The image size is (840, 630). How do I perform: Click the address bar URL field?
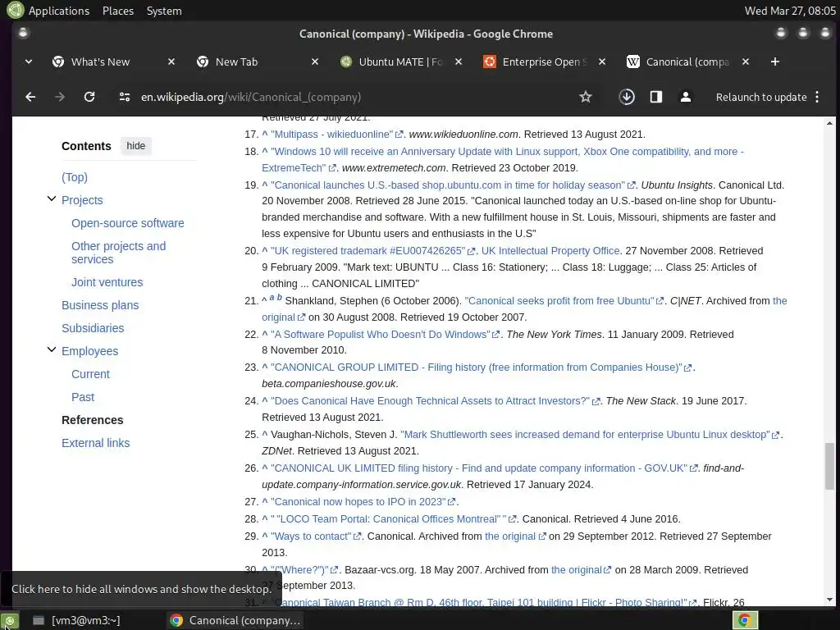tap(251, 97)
